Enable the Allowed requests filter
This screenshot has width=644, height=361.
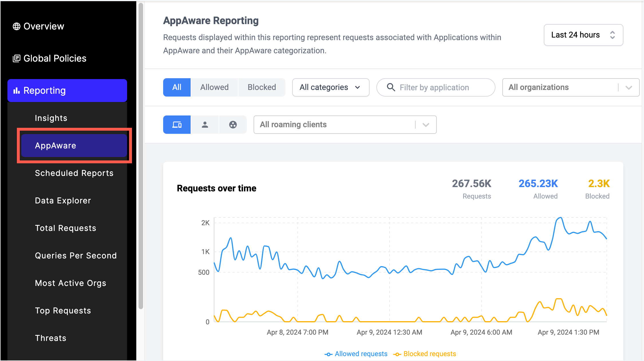tap(214, 87)
